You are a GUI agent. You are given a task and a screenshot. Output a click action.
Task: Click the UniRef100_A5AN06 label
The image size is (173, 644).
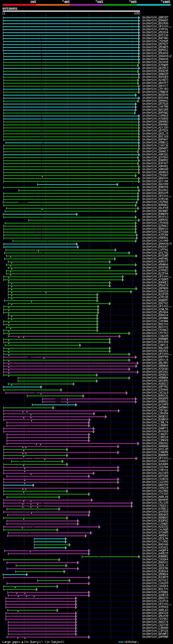(155, 265)
